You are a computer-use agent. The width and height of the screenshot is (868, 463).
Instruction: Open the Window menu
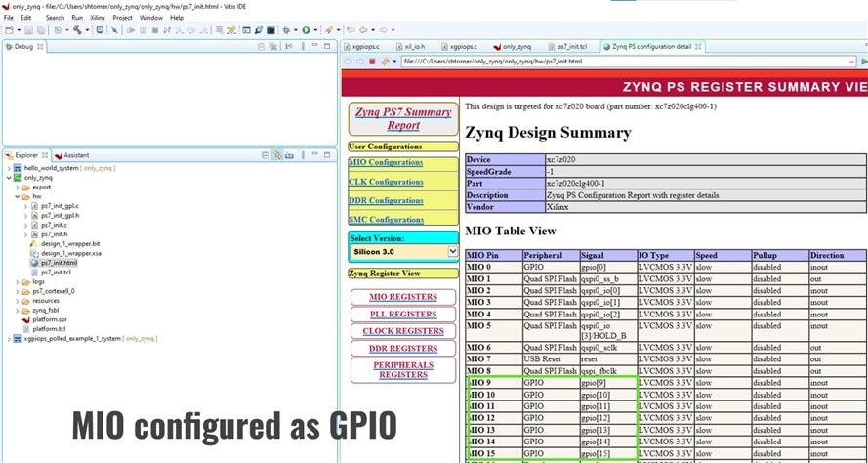[x=151, y=18]
